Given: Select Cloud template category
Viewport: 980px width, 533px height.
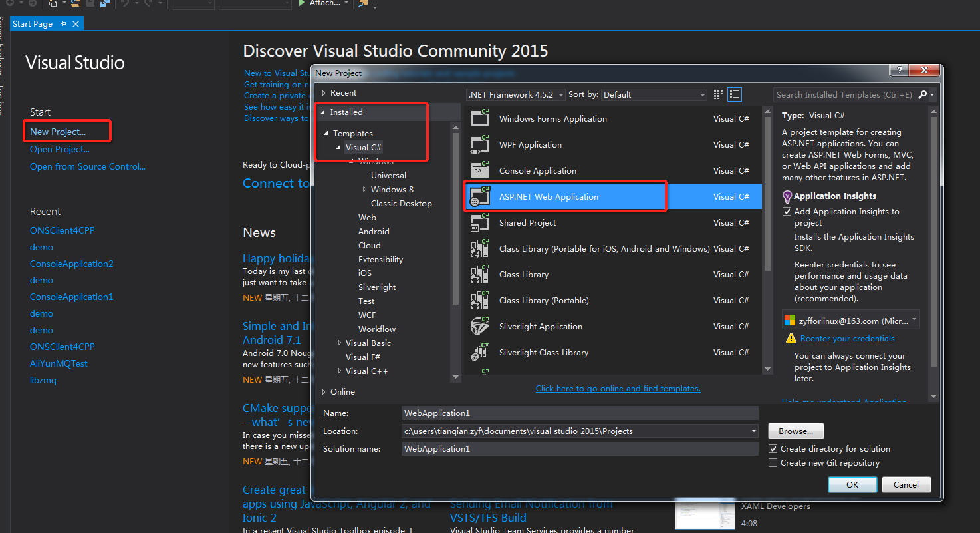Looking at the screenshot, I should (x=370, y=245).
